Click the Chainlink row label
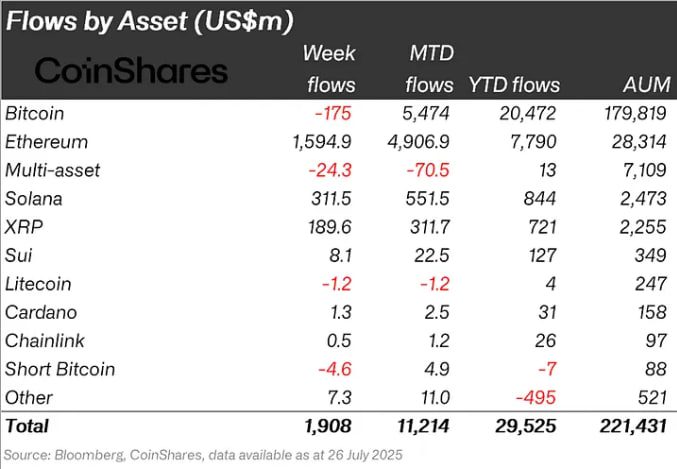The height and width of the screenshot is (469, 677). pos(45,341)
